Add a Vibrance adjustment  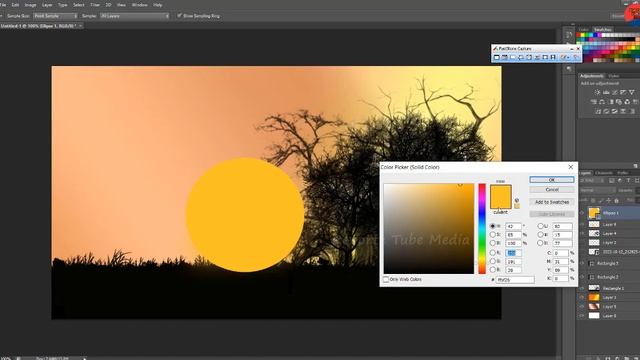[632, 92]
